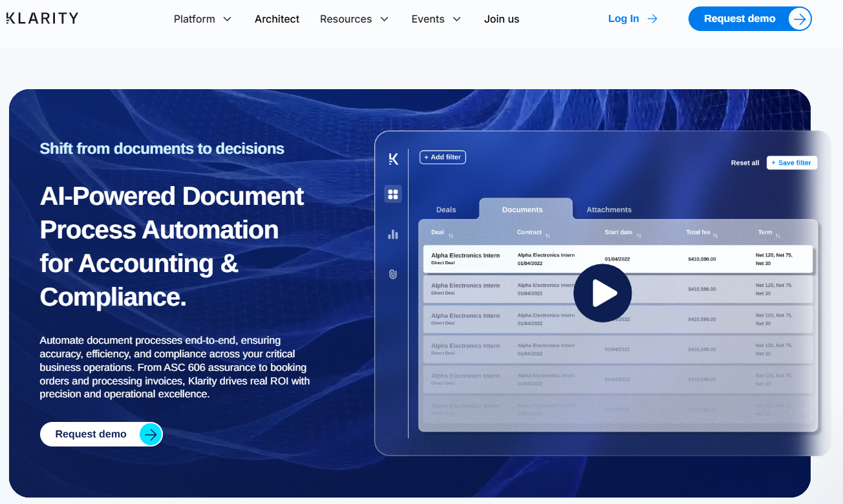
Task: Open the Resources dropdown
Action: pos(354,19)
